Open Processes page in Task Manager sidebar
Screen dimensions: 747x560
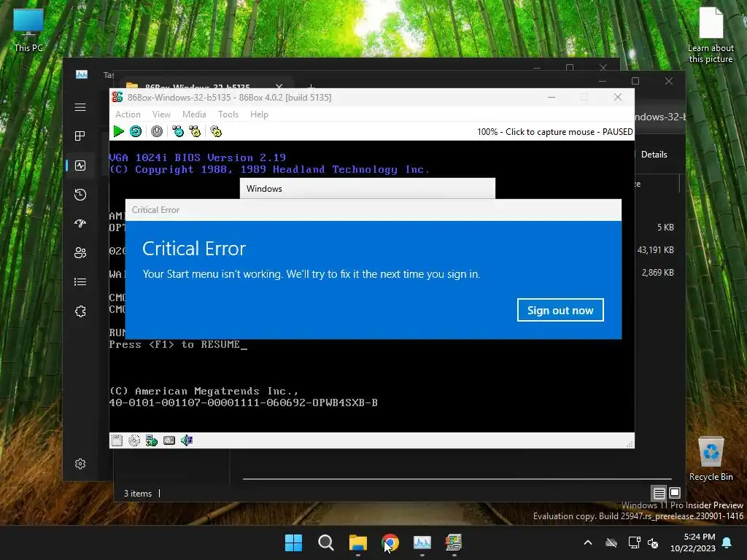pyautogui.click(x=80, y=136)
